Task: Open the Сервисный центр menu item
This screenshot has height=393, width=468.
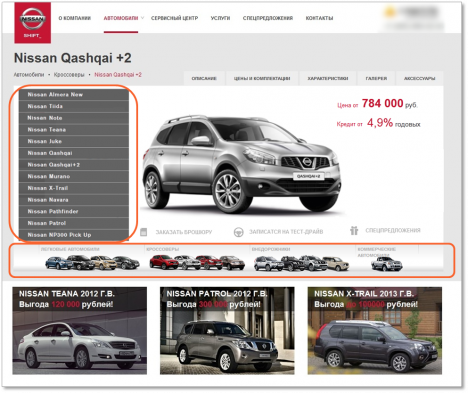Action: (x=174, y=18)
